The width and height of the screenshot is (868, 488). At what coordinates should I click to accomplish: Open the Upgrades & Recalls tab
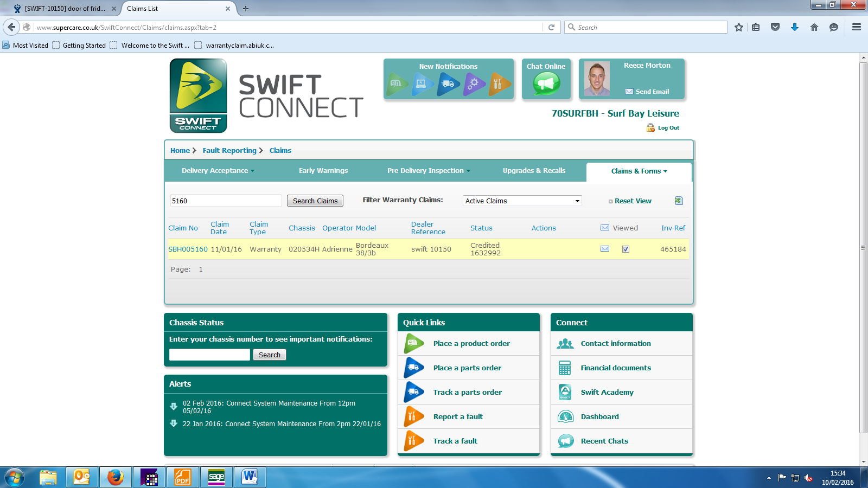click(x=534, y=171)
